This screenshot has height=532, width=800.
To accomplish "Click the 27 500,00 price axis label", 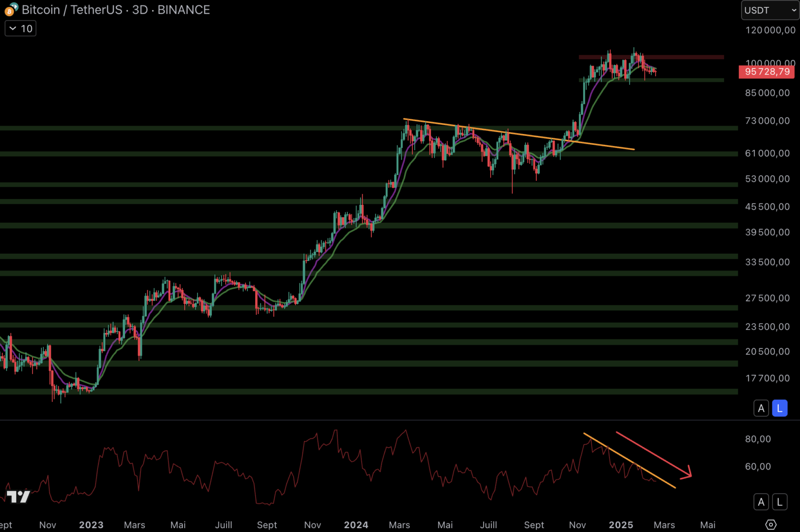I will click(x=767, y=298).
